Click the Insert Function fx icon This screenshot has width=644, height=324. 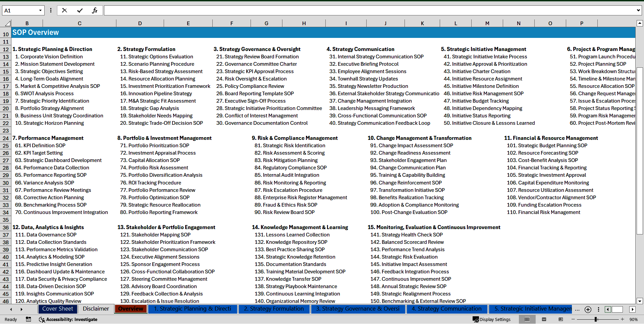[95, 10]
